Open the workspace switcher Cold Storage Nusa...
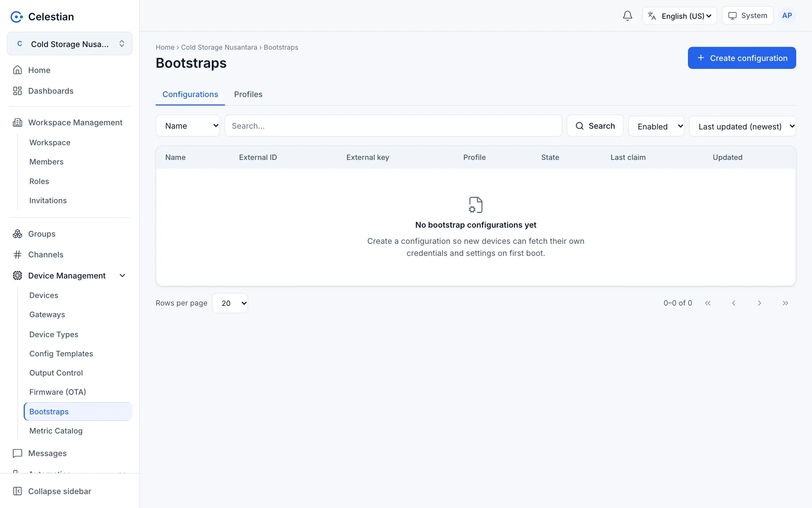 coord(70,44)
